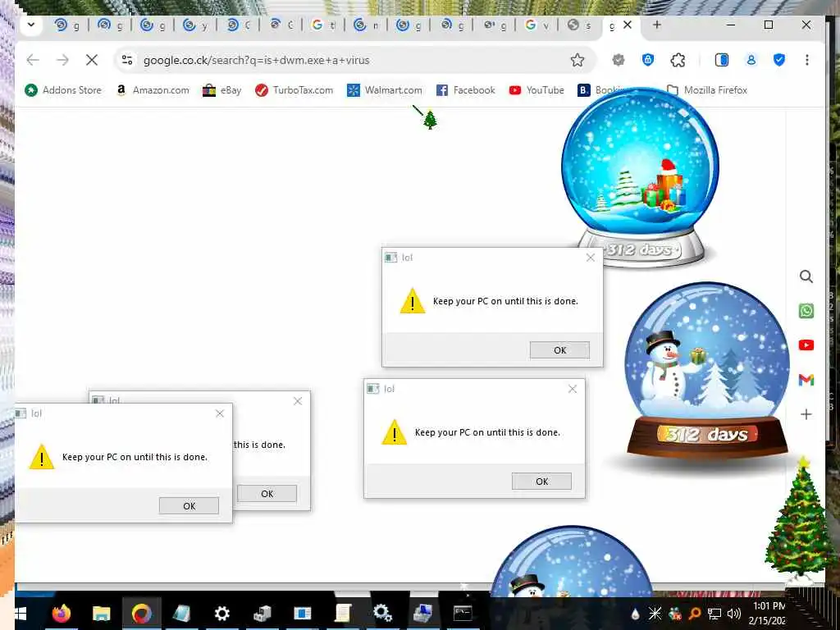Open the Amazon.com bookmark

click(153, 90)
